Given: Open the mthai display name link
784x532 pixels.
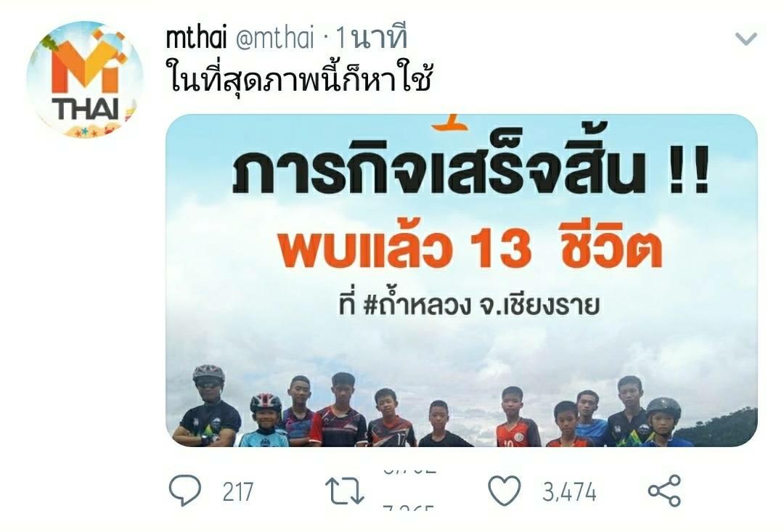Looking at the screenshot, I should (196, 38).
